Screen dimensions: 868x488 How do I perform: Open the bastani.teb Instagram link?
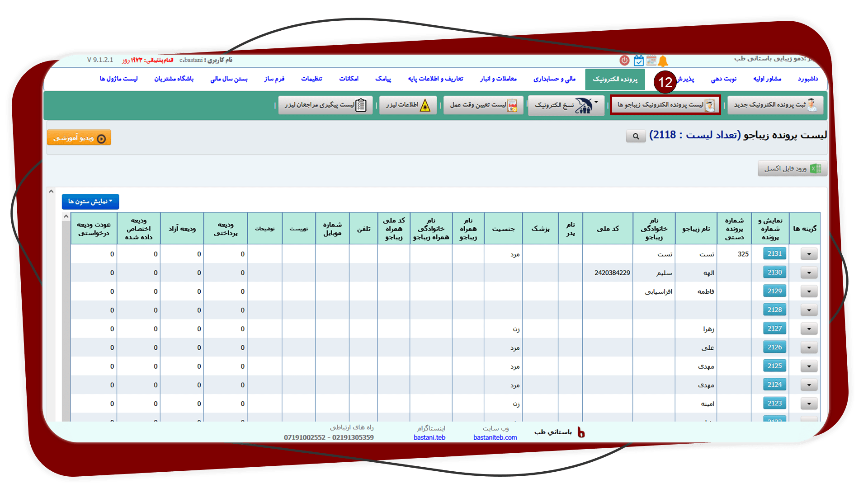(429, 437)
